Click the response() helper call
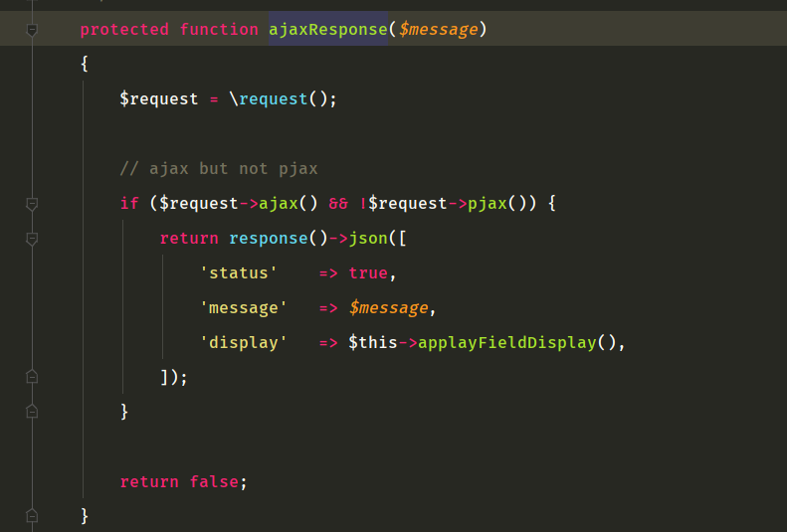This screenshot has width=787, height=532. (x=278, y=239)
